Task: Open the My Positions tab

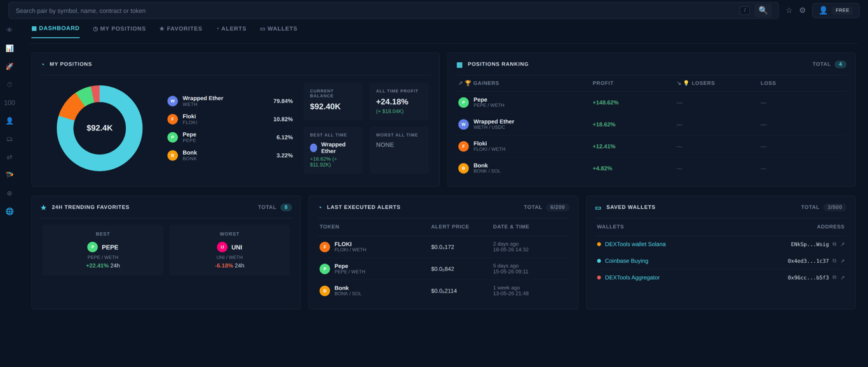Action: [x=119, y=29]
